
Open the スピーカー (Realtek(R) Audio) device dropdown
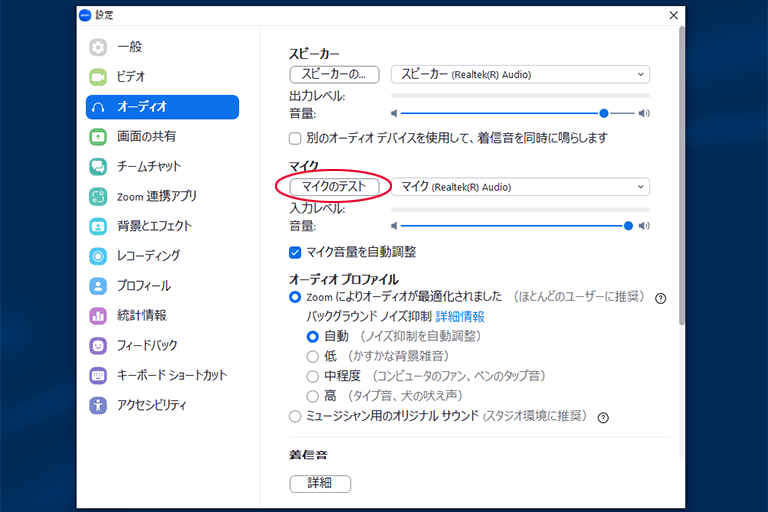(520, 74)
